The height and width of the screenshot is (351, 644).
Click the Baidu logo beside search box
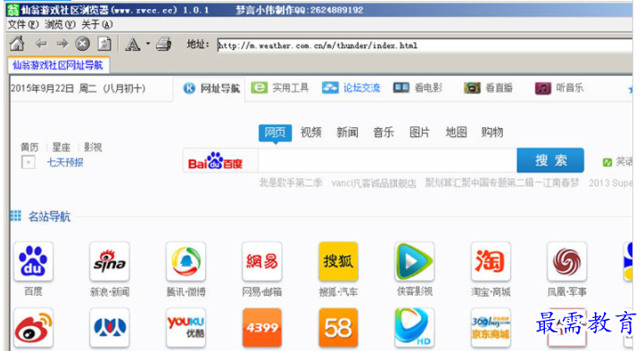(x=216, y=161)
